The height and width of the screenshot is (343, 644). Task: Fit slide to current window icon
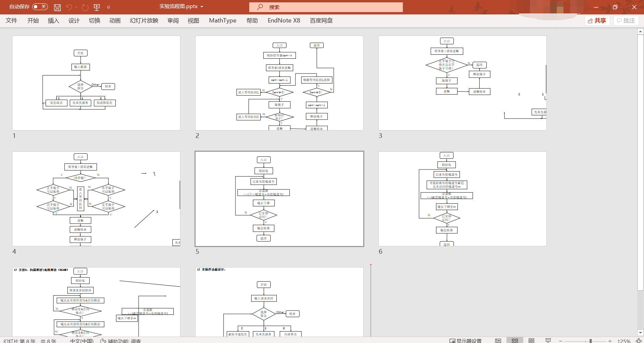point(639,341)
